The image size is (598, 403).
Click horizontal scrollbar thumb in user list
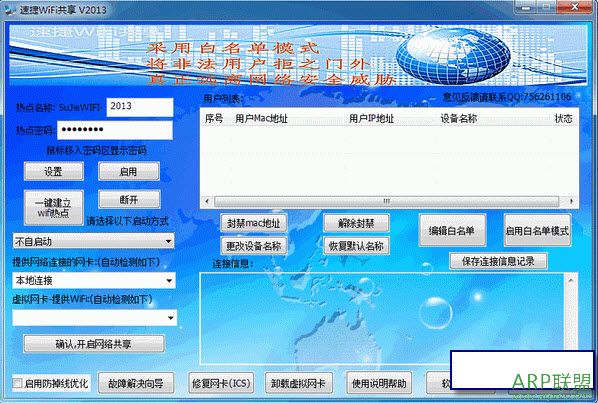tap(386, 201)
